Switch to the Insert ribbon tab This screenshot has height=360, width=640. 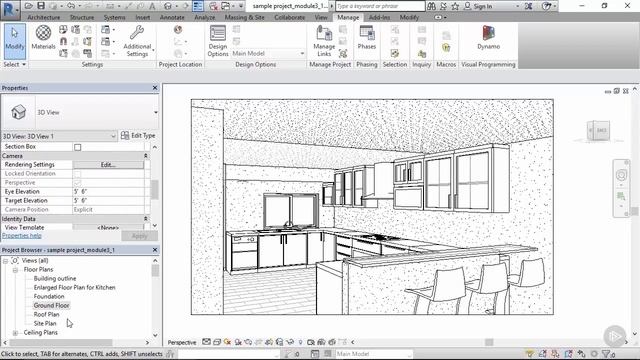click(142, 18)
